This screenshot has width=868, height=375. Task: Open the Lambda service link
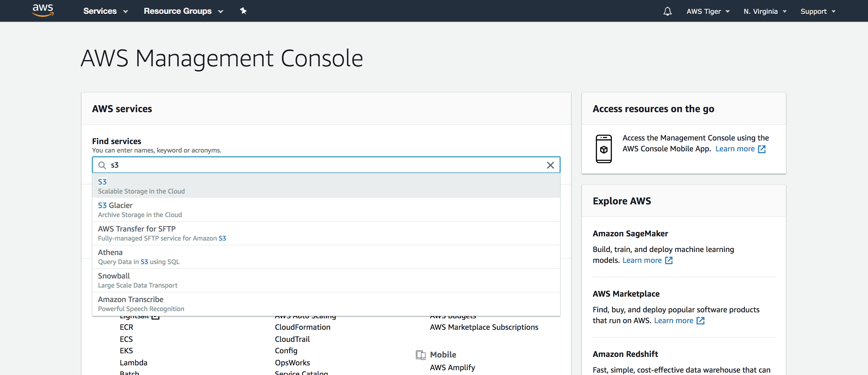pos(133,363)
